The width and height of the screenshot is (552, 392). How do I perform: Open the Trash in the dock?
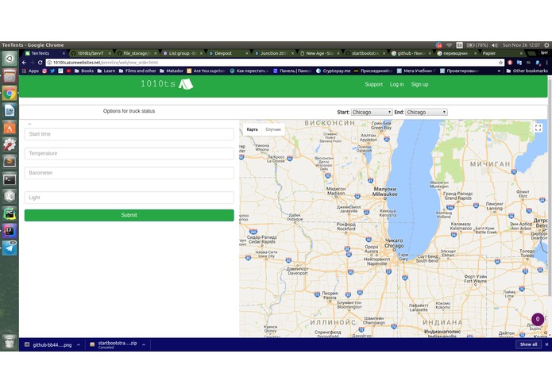10,341
